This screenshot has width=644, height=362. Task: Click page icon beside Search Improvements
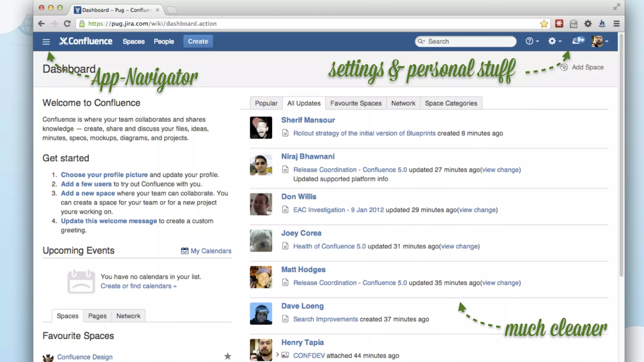pyautogui.click(x=285, y=319)
